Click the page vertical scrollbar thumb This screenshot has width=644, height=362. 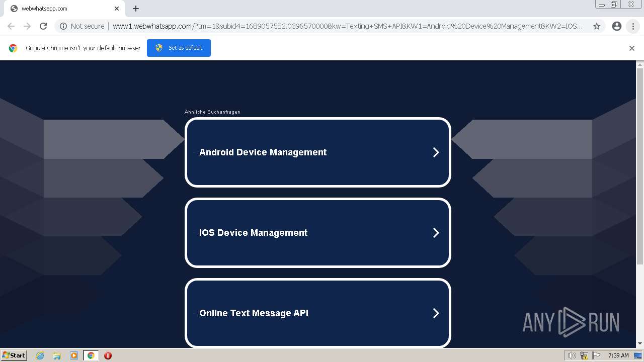tap(640, 166)
